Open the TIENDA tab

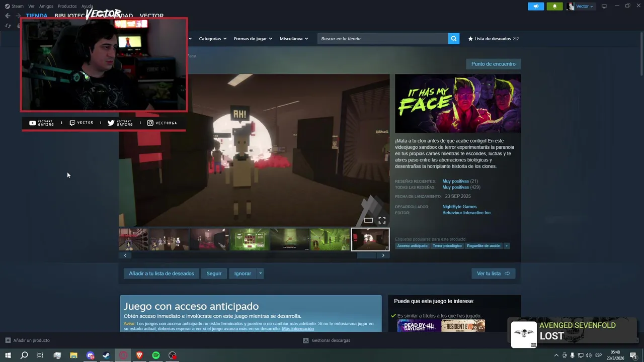tap(37, 16)
